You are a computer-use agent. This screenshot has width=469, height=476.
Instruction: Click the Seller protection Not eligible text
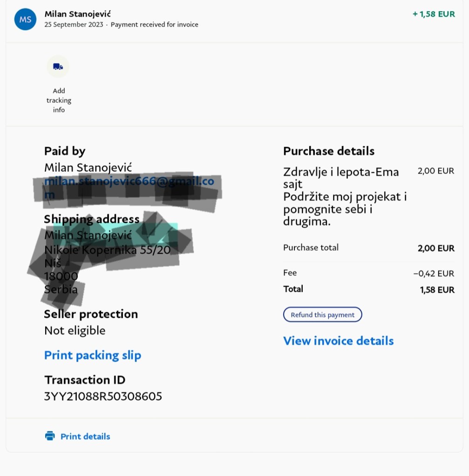pos(75,331)
